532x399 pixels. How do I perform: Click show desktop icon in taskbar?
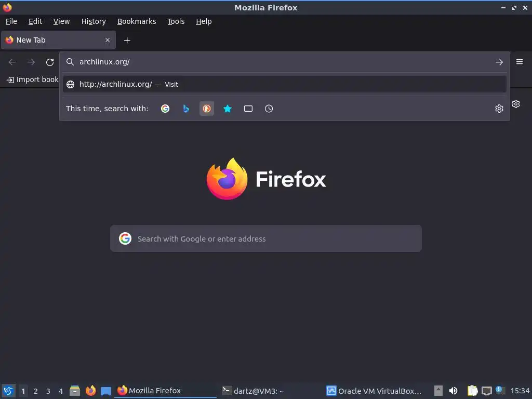[106, 391]
